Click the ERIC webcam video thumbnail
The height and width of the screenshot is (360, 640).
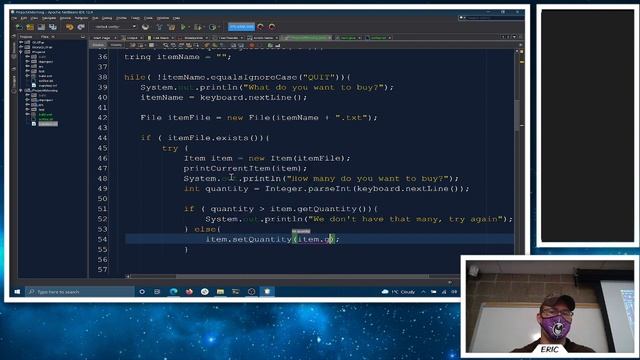coord(550,306)
